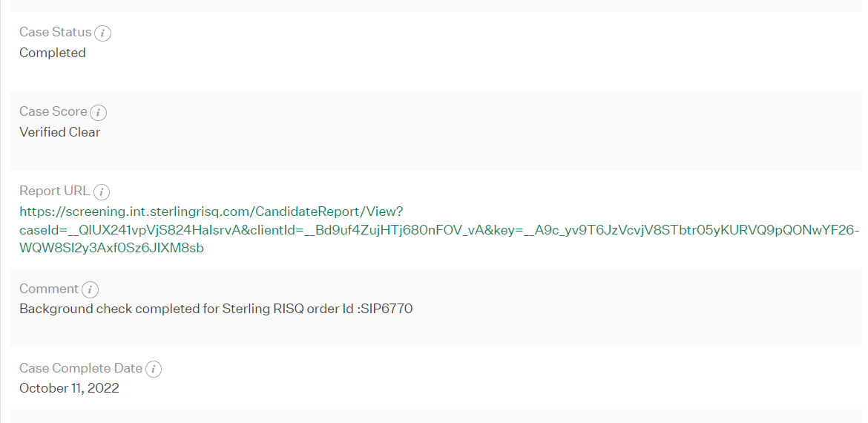Click the Comment field label
Image resolution: width=868 pixels, height=423 pixels.
point(49,289)
